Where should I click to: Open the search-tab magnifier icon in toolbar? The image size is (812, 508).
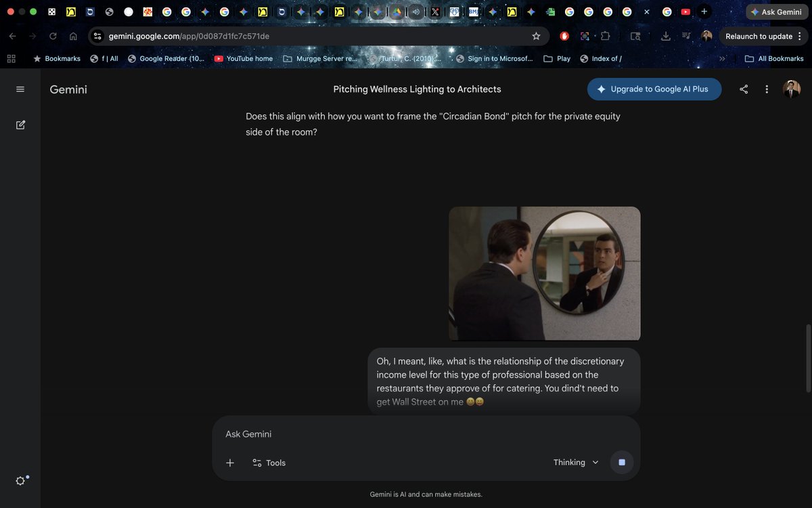[x=635, y=36]
